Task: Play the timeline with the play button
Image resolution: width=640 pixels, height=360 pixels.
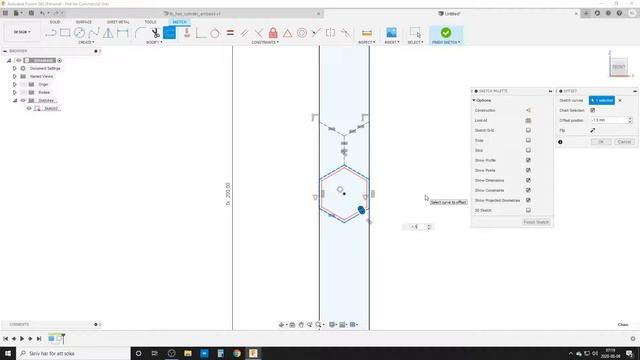Action: (x=22, y=338)
